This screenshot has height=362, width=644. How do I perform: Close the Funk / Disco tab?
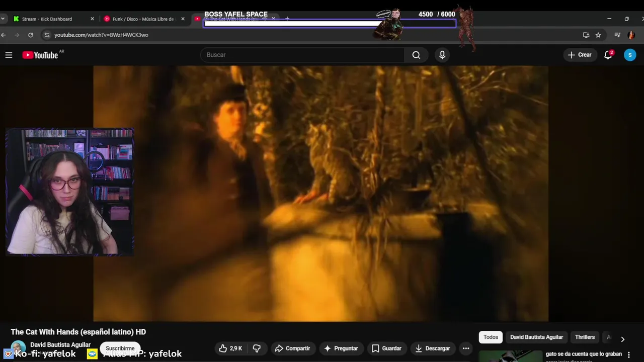coord(183,19)
